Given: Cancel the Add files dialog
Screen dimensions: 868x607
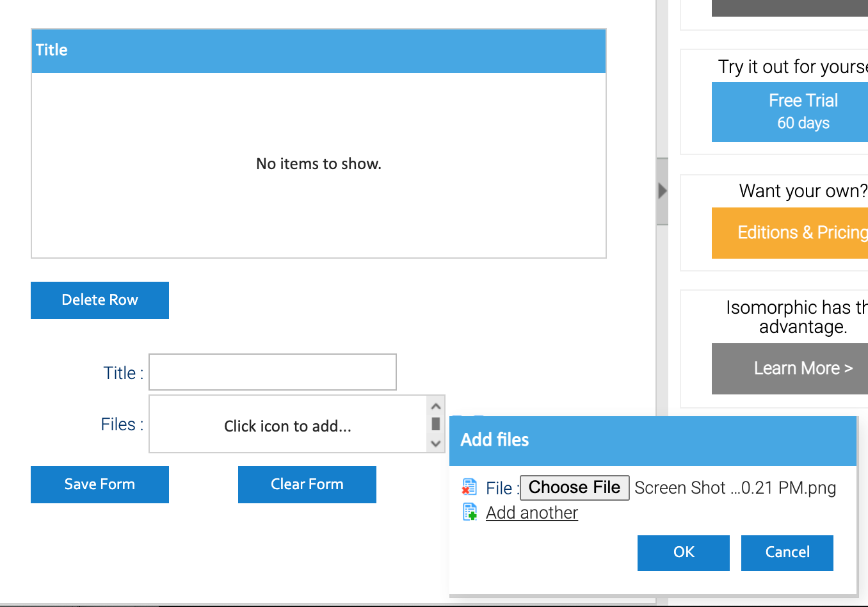Looking at the screenshot, I should [787, 553].
